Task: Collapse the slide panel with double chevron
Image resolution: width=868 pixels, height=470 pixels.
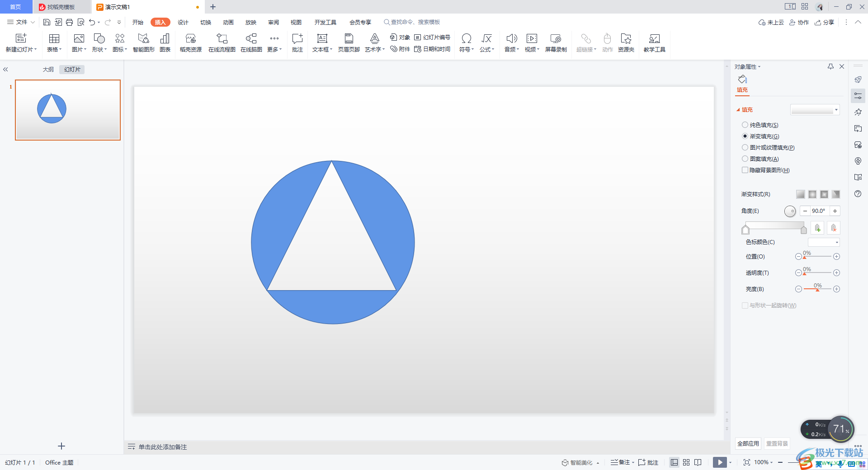Action: tap(5, 70)
